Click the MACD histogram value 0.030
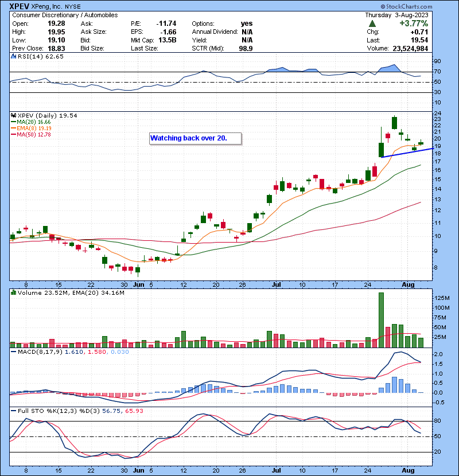This screenshot has width=459, height=476. [x=120, y=352]
